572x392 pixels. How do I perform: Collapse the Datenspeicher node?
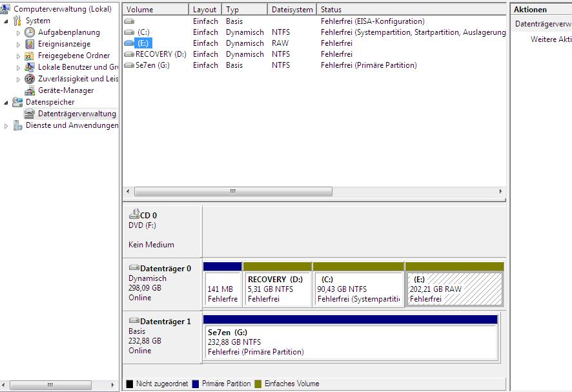pyautogui.click(x=6, y=103)
